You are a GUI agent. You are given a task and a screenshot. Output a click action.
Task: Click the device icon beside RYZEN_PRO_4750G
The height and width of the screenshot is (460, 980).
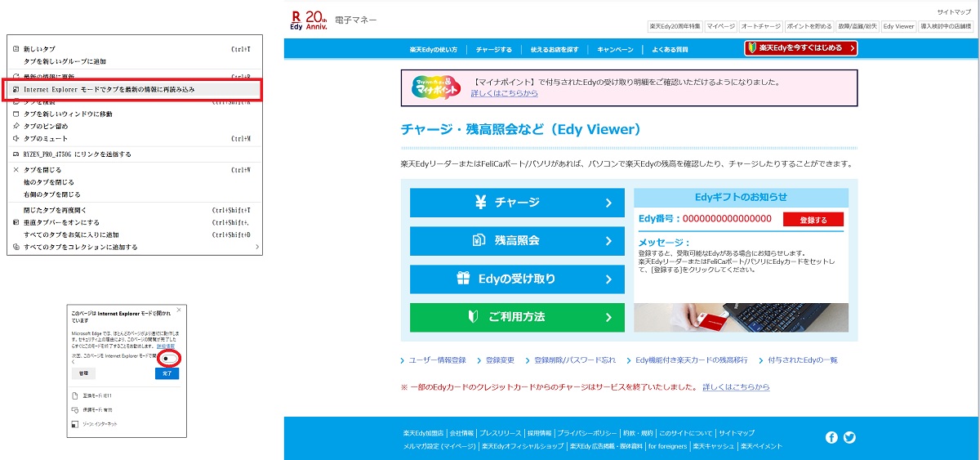pos(16,154)
